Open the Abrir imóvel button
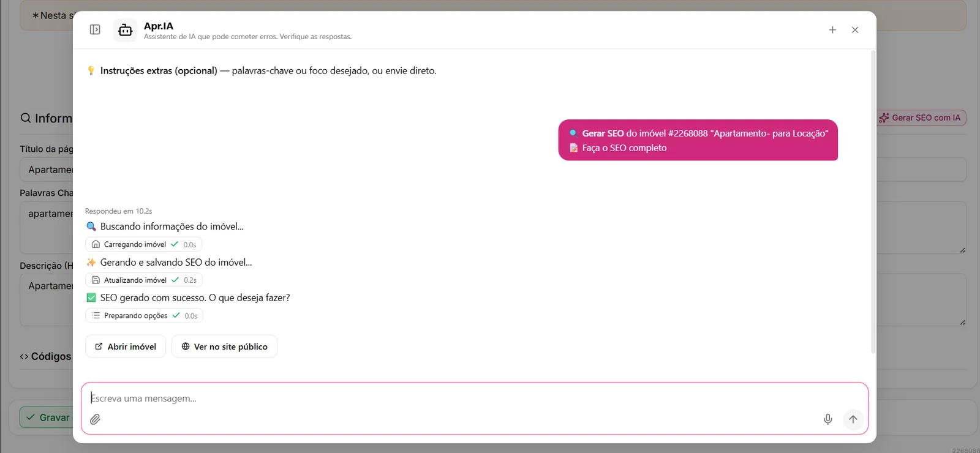The width and height of the screenshot is (980, 453). click(126, 346)
